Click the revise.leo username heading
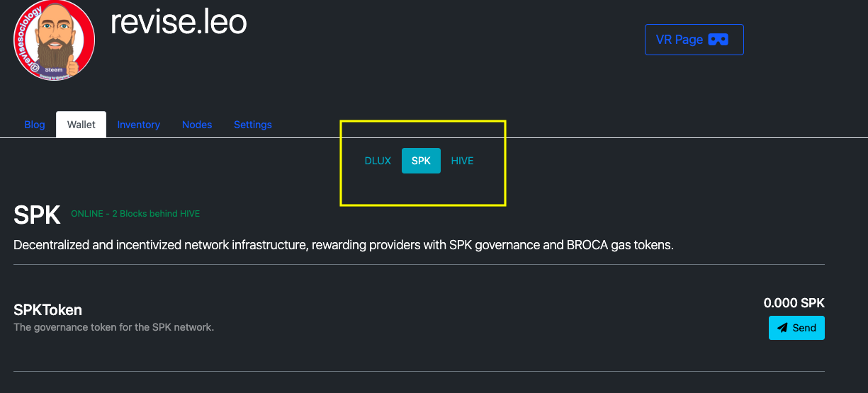 click(x=179, y=22)
